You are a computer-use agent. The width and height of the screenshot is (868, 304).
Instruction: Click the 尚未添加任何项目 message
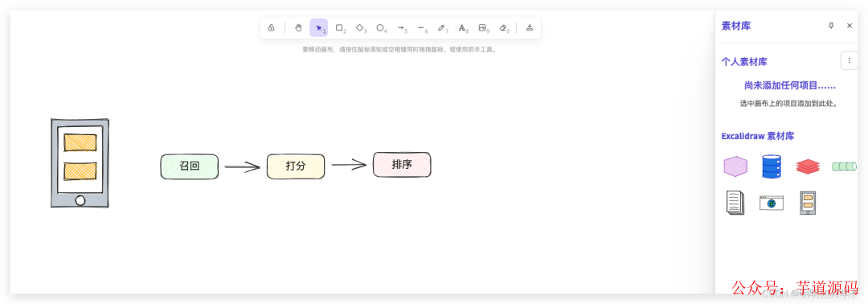tap(790, 86)
